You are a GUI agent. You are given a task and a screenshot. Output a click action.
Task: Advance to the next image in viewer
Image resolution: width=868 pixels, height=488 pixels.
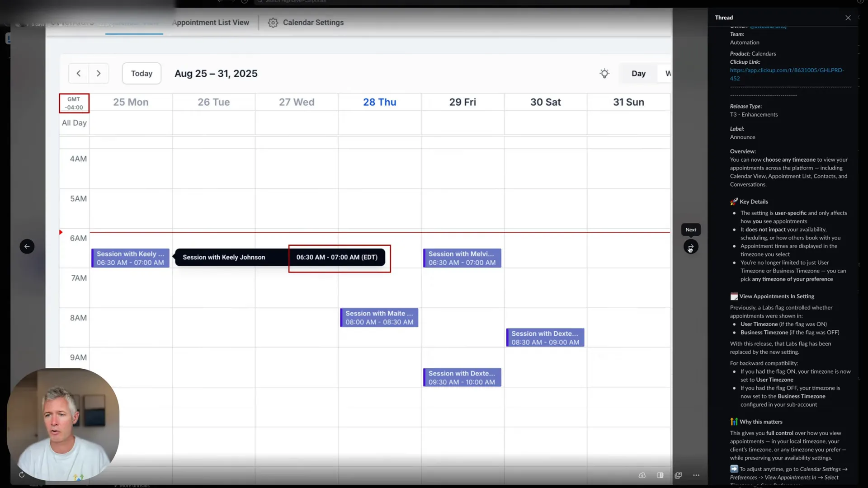pyautogui.click(x=691, y=247)
